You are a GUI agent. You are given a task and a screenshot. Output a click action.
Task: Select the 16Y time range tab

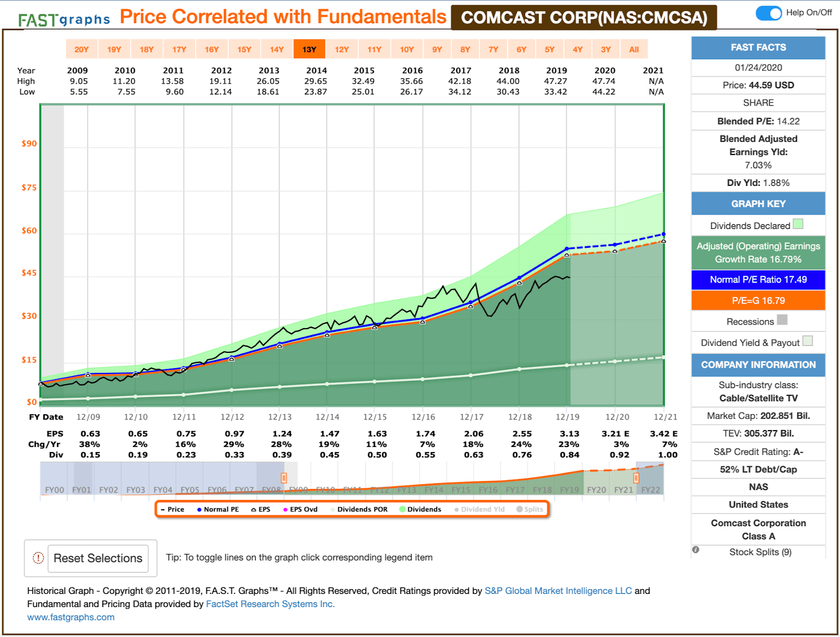tap(212, 49)
